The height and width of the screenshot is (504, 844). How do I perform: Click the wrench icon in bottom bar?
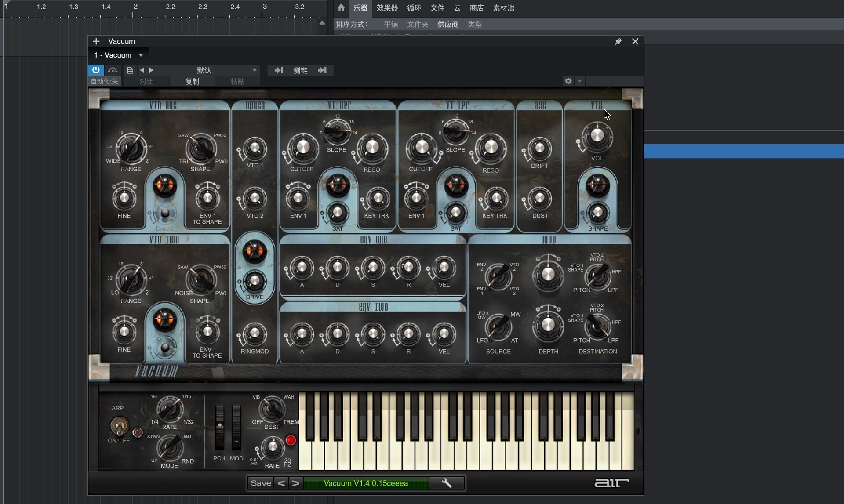click(x=447, y=483)
